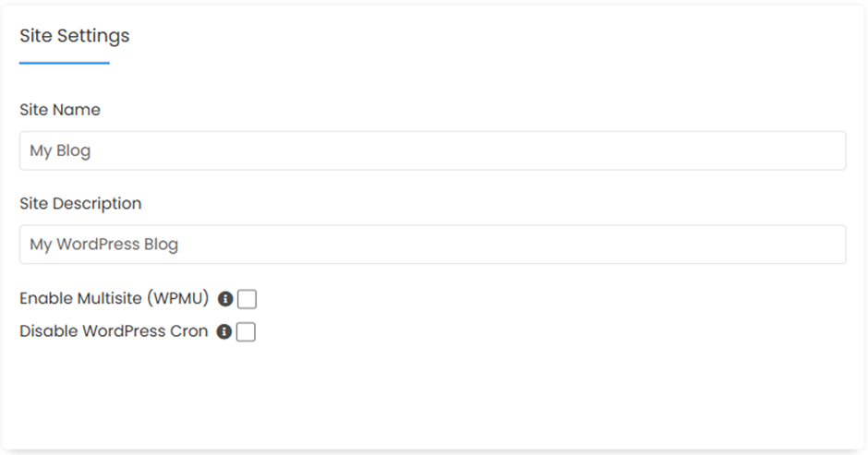Click the word 'Blog' in Site Name field
This screenshot has width=868, height=455.
74,151
